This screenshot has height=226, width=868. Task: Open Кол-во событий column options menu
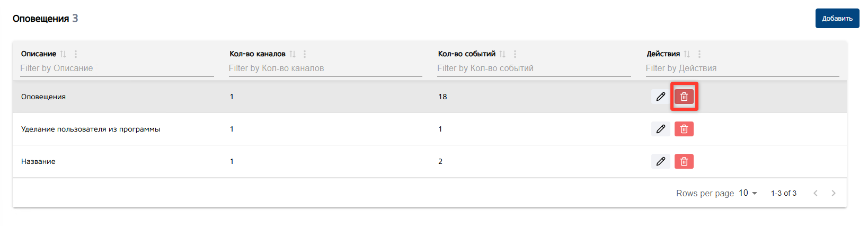[515, 54]
